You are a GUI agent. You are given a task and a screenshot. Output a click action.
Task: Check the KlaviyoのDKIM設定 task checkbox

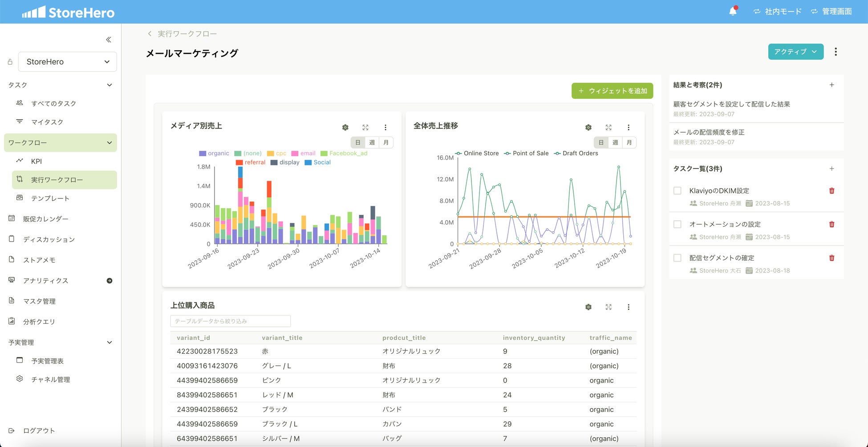click(677, 191)
